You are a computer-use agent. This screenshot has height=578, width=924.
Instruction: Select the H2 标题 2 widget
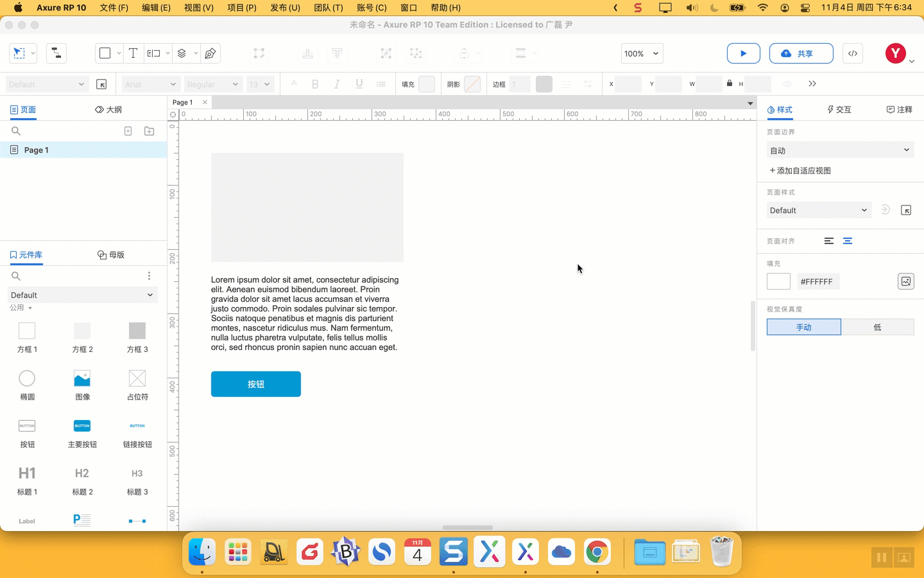point(82,480)
